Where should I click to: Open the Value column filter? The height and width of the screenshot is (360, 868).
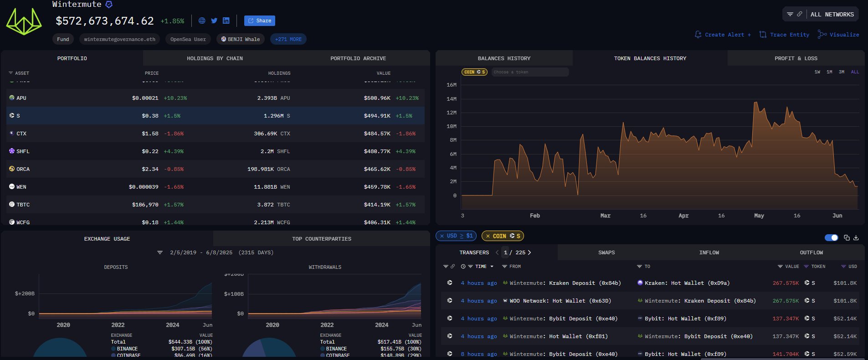780,267
